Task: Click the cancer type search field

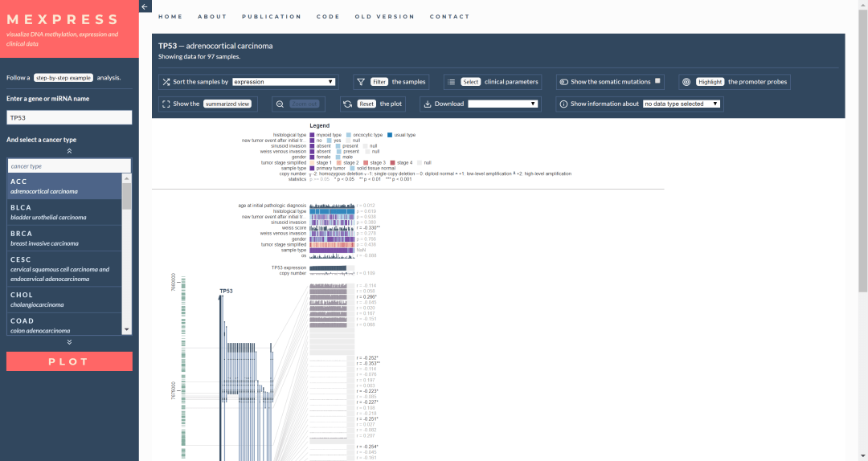Action: point(69,166)
